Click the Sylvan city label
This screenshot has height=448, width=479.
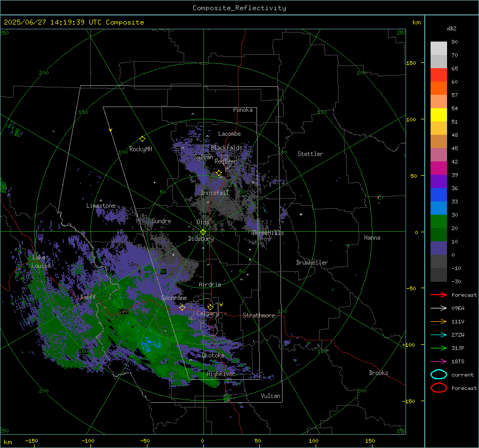tap(203, 157)
